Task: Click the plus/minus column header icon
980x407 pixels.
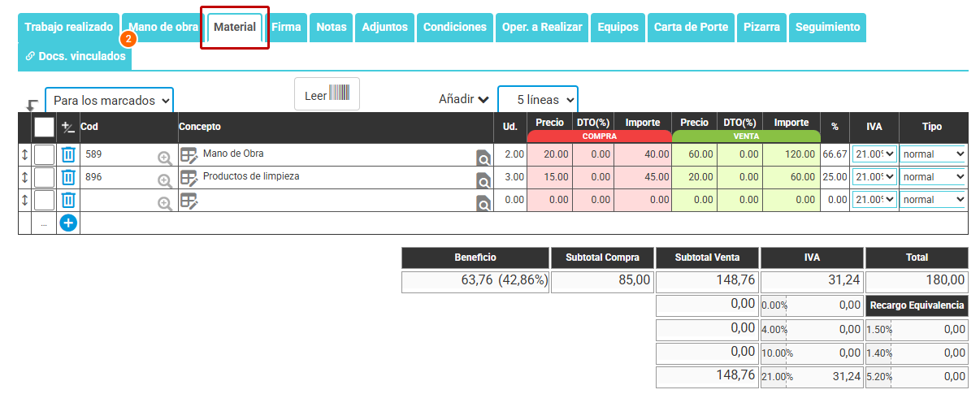Action: tap(68, 128)
